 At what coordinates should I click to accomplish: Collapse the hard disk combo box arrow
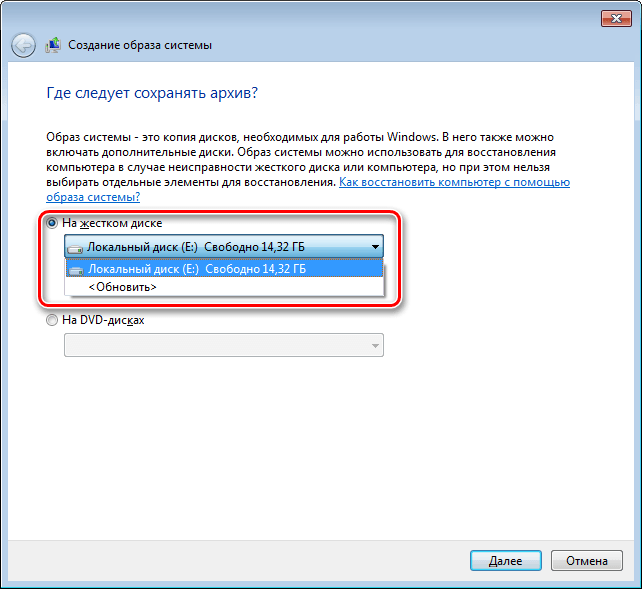375,246
